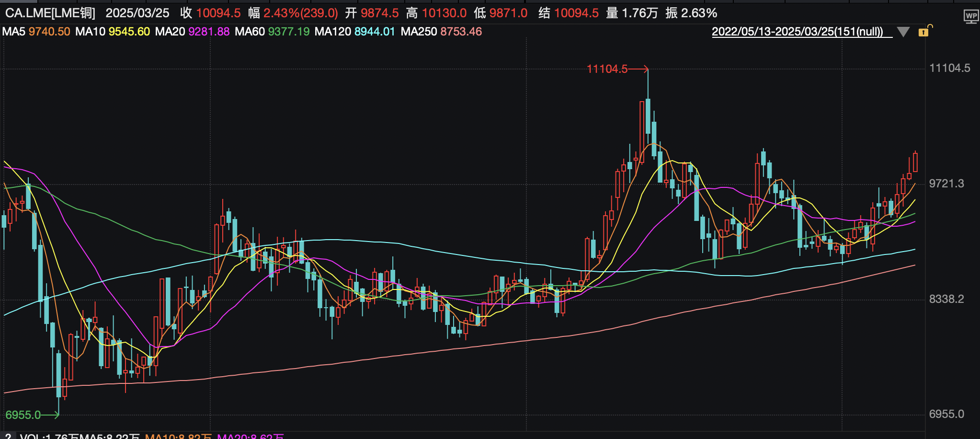Click the WP monitor icon
The image size is (980, 439).
point(971,17)
